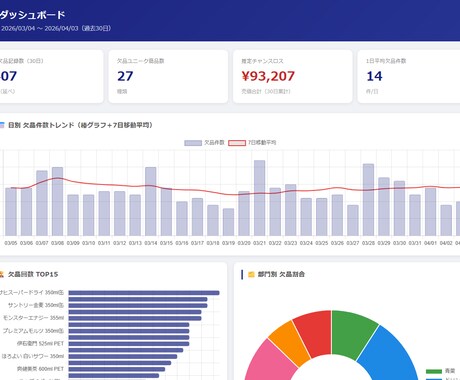This screenshot has width=460, height=380.
Task: Toggle the 7日移動平均 line legend
Action: (252, 143)
